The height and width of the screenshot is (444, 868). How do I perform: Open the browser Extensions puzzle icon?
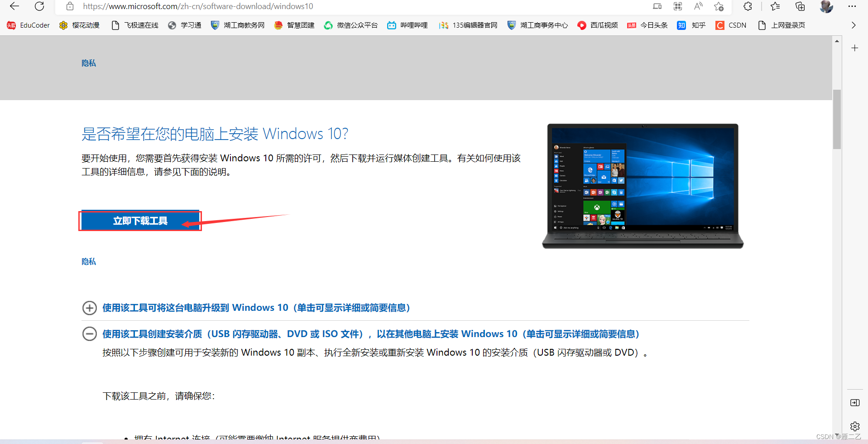[747, 6]
